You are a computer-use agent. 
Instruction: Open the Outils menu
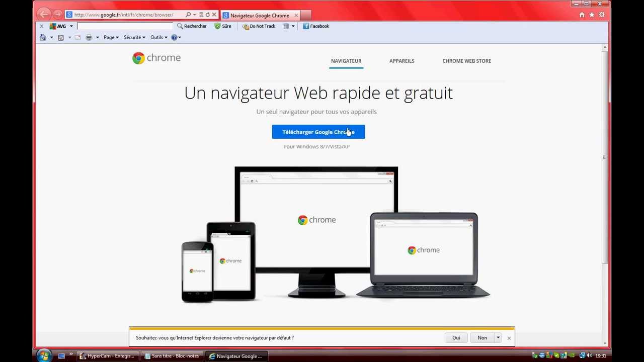click(x=158, y=37)
